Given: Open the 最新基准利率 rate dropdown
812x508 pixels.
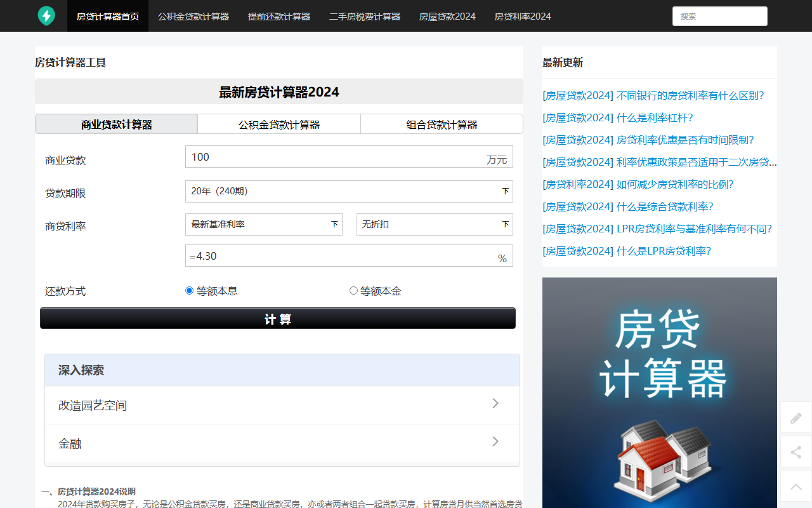Looking at the screenshot, I should tap(264, 224).
